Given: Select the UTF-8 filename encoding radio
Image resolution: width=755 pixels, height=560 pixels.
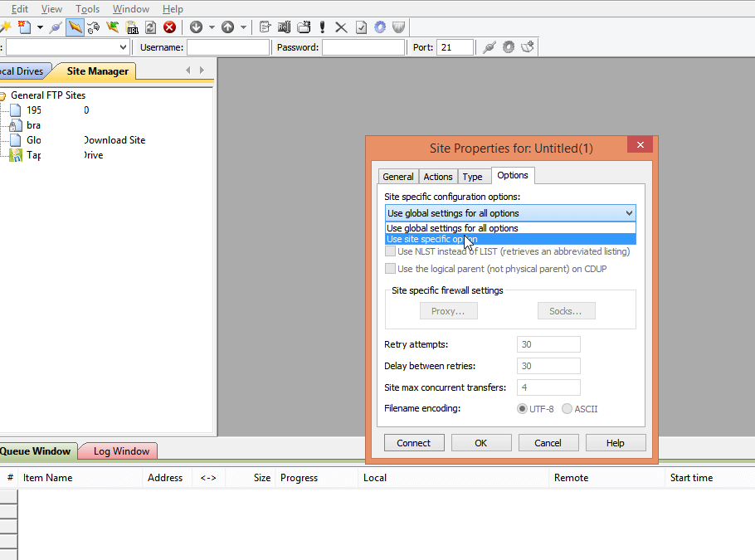Looking at the screenshot, I should tap(523, 409).
